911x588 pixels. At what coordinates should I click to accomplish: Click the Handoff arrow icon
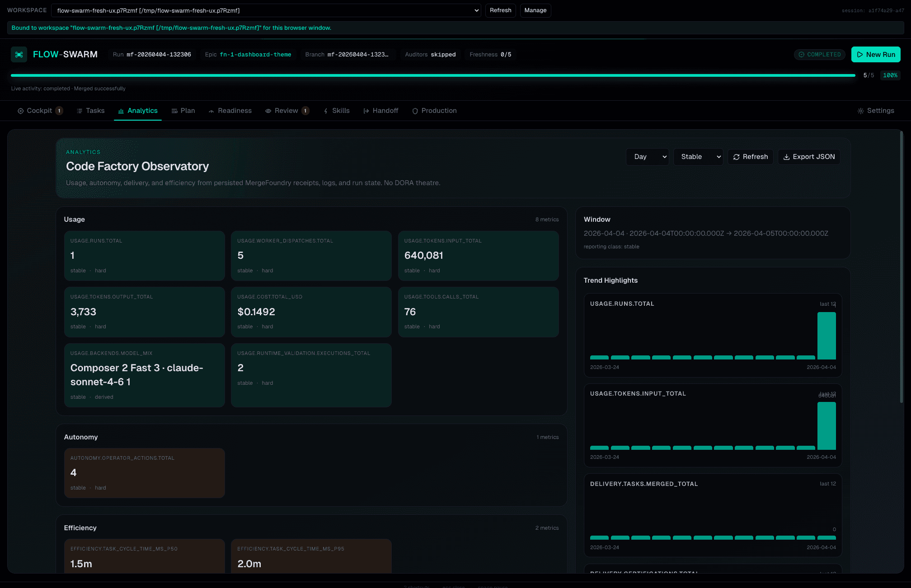[x=366, y=111]
